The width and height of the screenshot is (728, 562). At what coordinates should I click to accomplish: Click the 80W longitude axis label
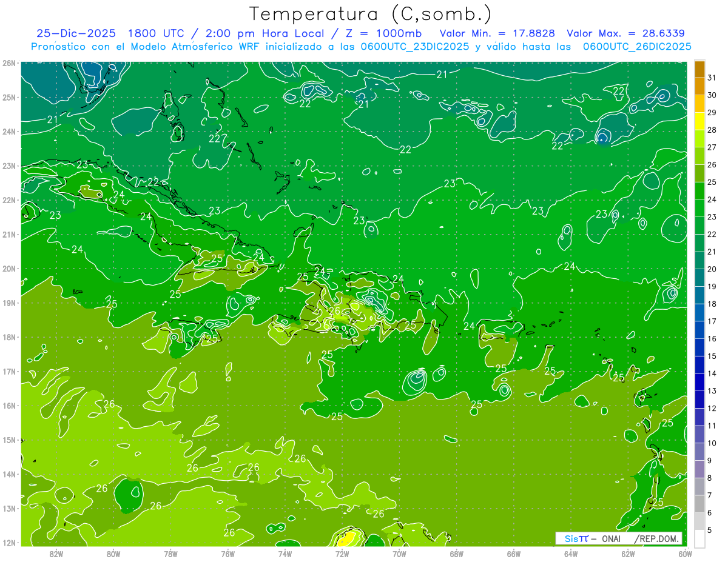pyautogui.click(x=113, y=554)
